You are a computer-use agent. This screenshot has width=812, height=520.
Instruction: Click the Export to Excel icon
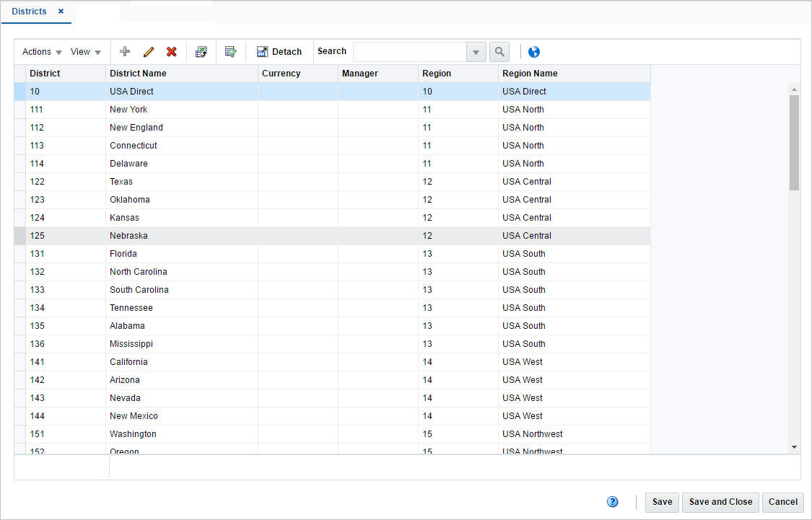(201, 51)
